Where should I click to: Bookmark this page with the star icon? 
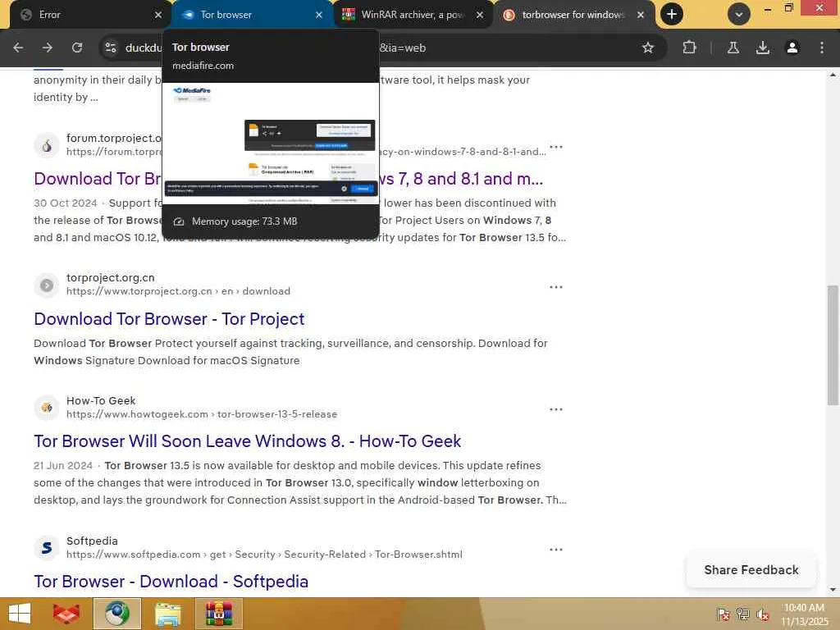[x=648, y=48]
